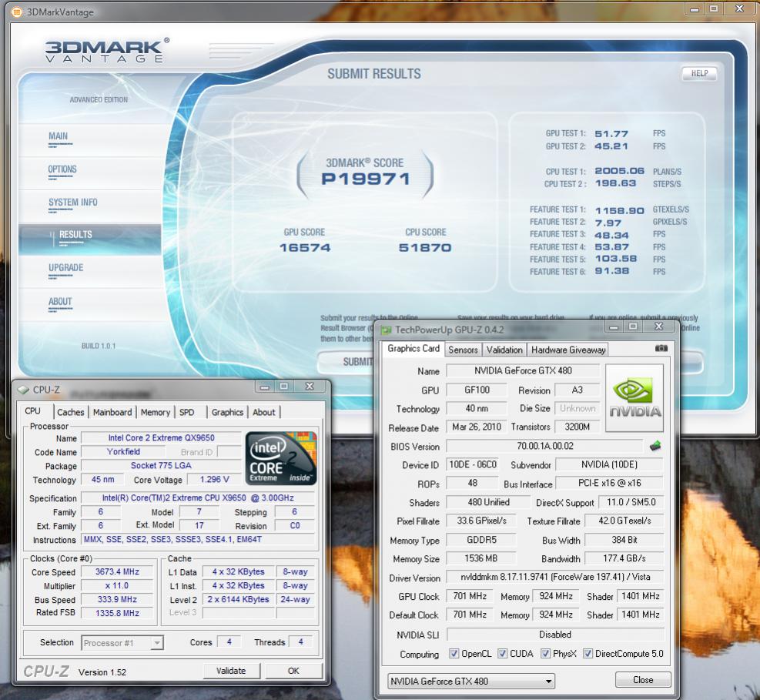Open the Memory tab in CPU-Z

pos(155,412)
